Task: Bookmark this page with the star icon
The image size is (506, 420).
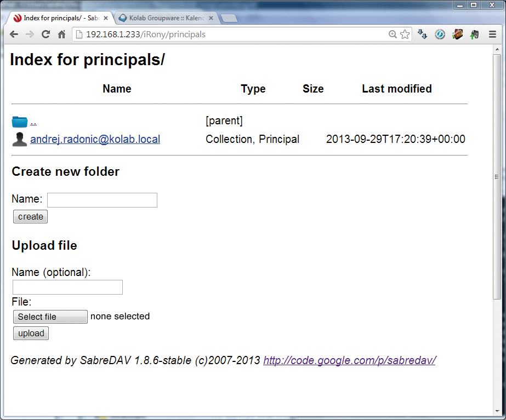Action: 405,34
